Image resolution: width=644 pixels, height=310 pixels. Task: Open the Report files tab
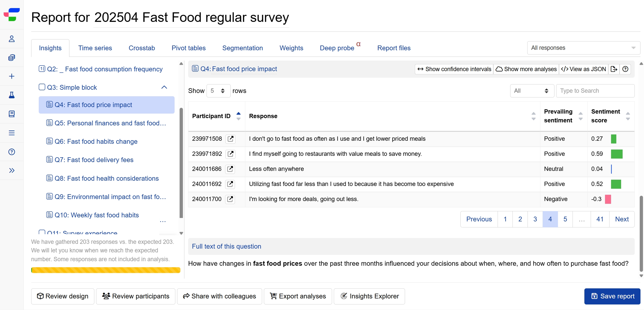(394, 48)
